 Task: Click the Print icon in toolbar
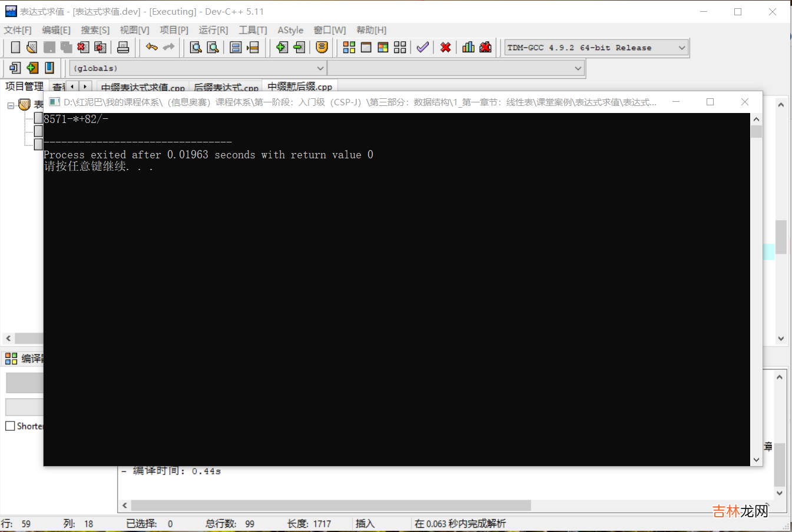(x=123, y=48)
